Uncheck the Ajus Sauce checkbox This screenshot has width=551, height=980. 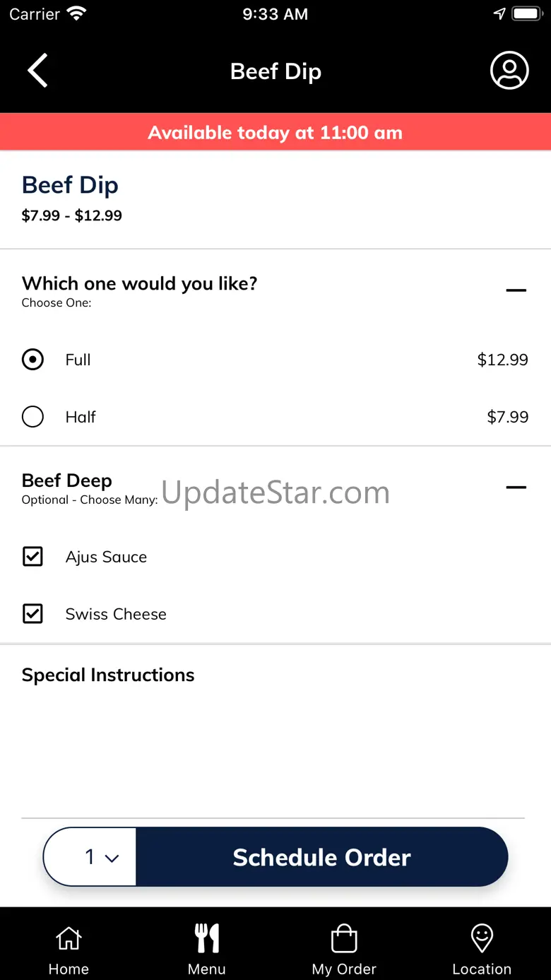(x=32, y=557)
